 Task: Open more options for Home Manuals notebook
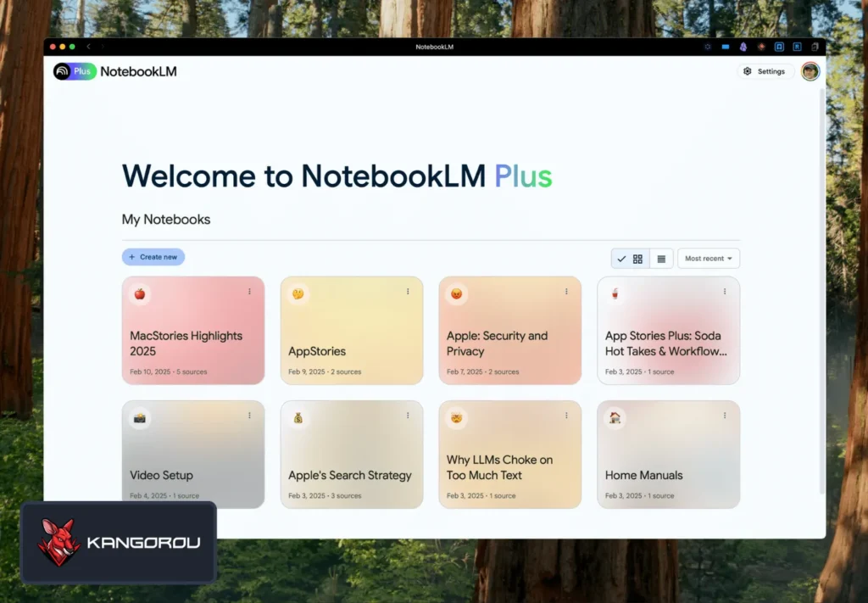coord(725,416)
